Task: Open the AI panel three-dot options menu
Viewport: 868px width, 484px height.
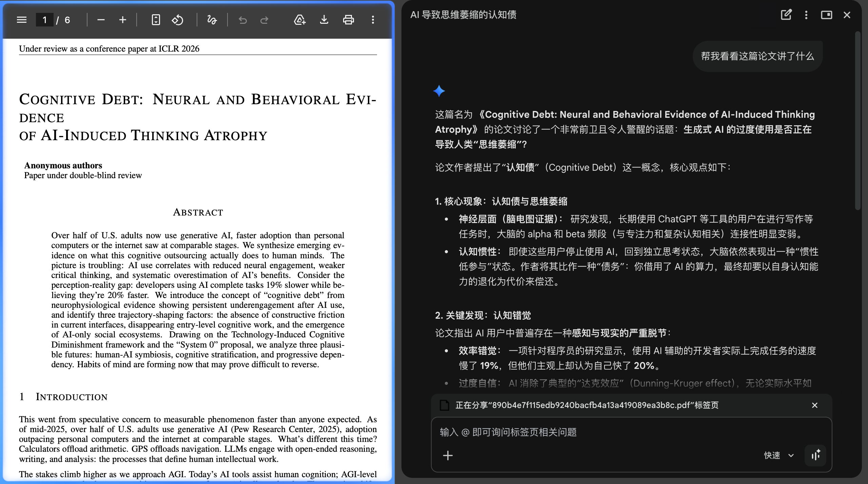Action: 806,15
